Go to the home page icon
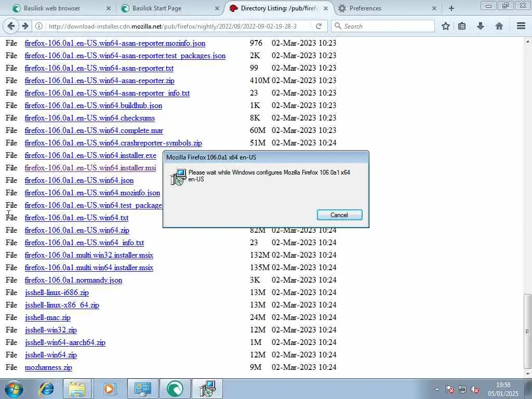 (x=499, y=26)
